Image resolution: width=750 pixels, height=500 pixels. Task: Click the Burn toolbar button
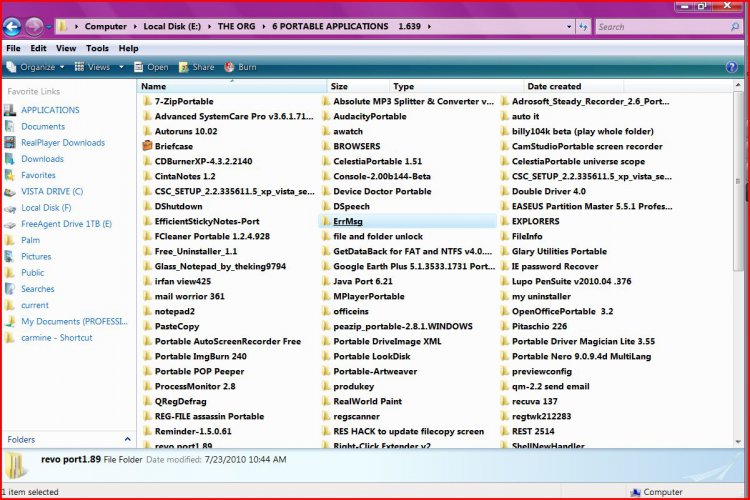[241, 67]
